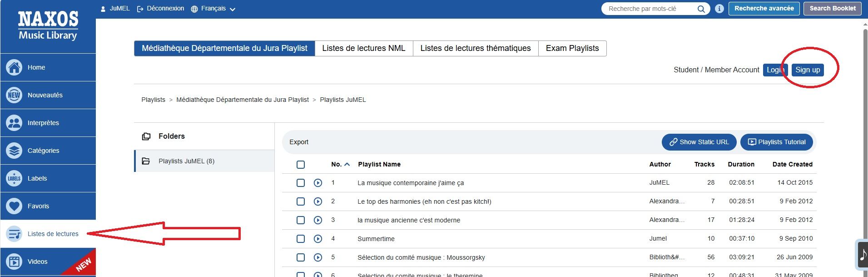
Task: Click the Naxos Music Library logo
Action: pyautogui.click(x=48, y=26)
